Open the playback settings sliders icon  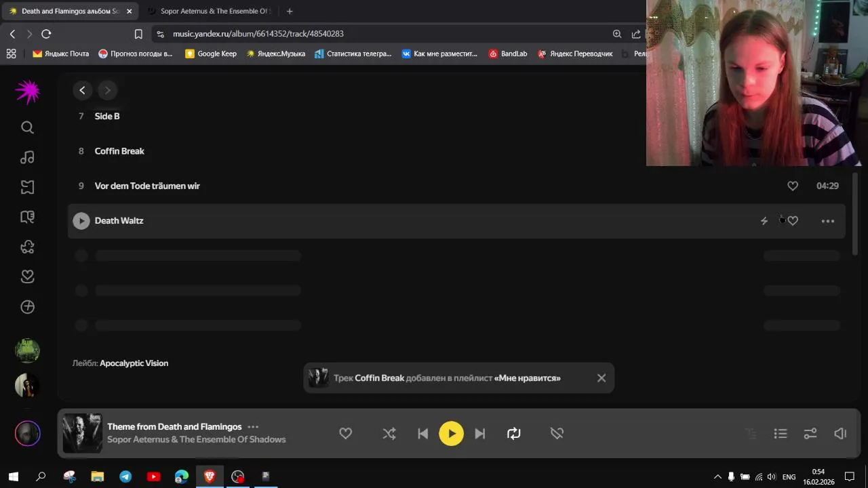tap(810, 434)
